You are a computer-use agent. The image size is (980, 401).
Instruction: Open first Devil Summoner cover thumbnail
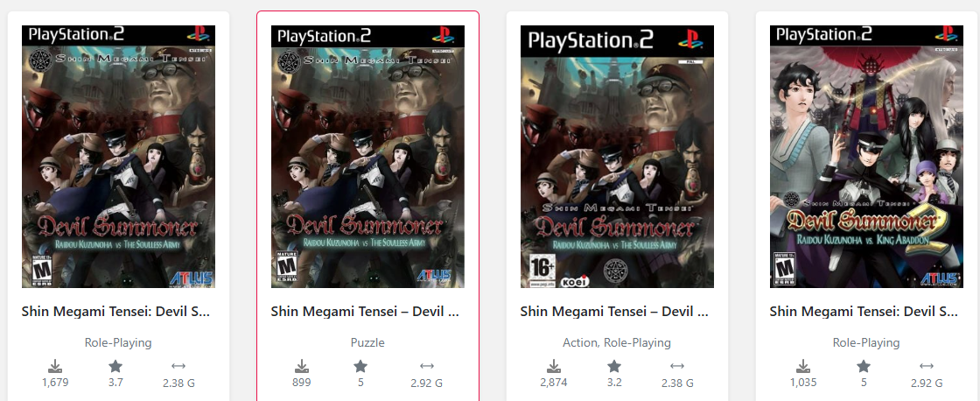[119, 157]
